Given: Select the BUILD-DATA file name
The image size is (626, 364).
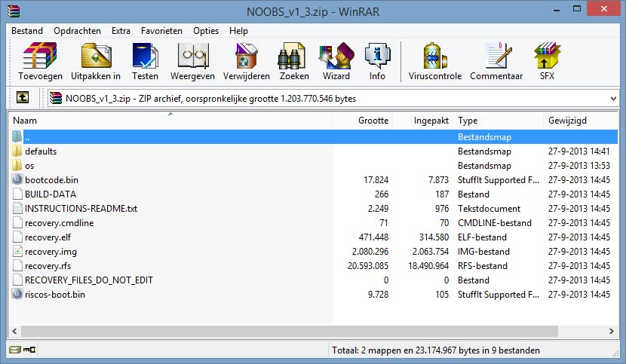Looking at the screenshot, I should pos(51,194).
